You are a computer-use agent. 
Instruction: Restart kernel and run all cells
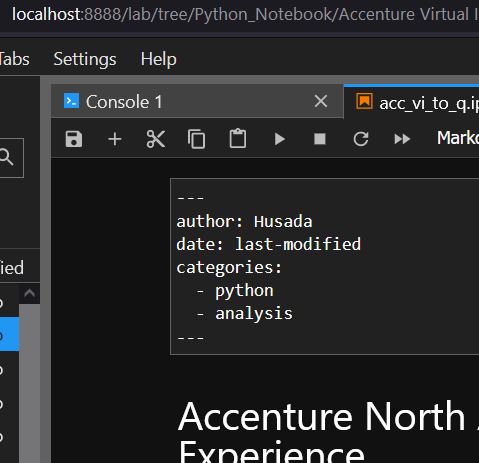402,139
